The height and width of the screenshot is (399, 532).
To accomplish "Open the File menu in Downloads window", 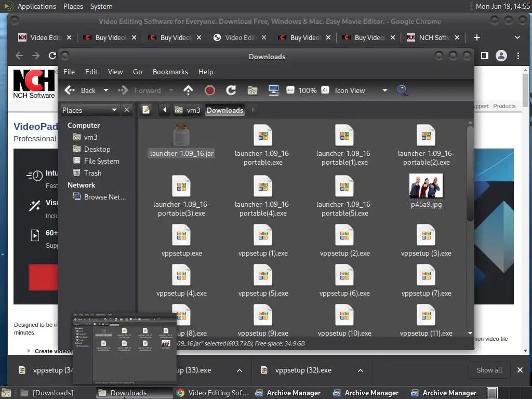I will (x=69, y=72).
